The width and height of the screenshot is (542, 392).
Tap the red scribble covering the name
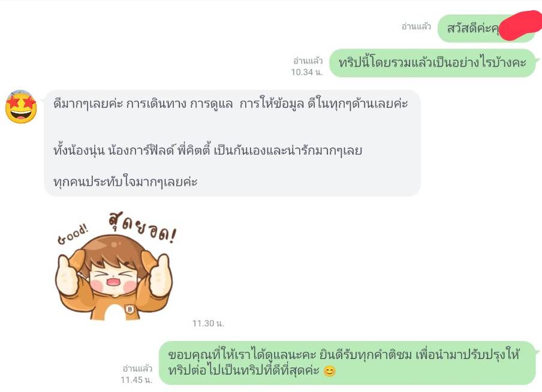click(x=520, y=25)
